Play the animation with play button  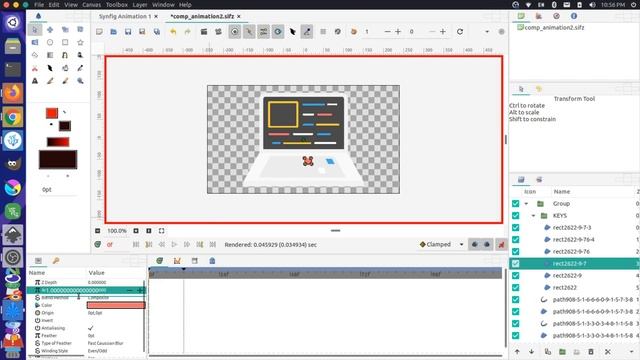coord(174,244)
